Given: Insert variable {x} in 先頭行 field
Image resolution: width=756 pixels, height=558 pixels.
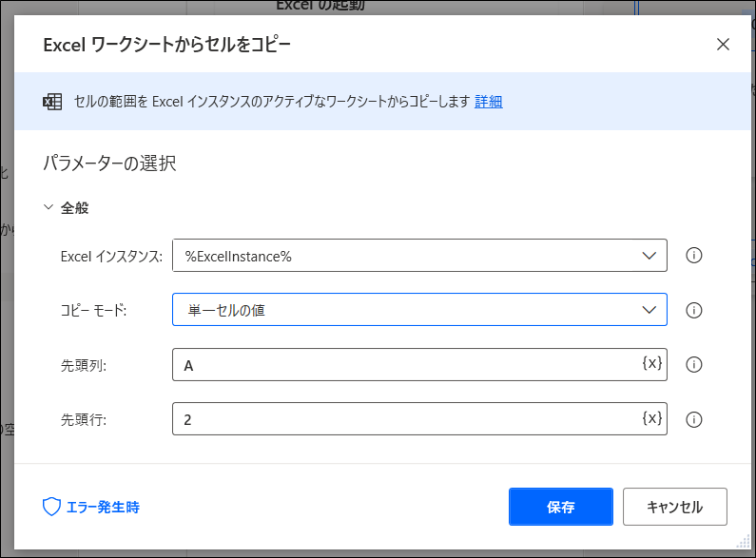Looking at the screenshot, I should [x=651, y=417].
